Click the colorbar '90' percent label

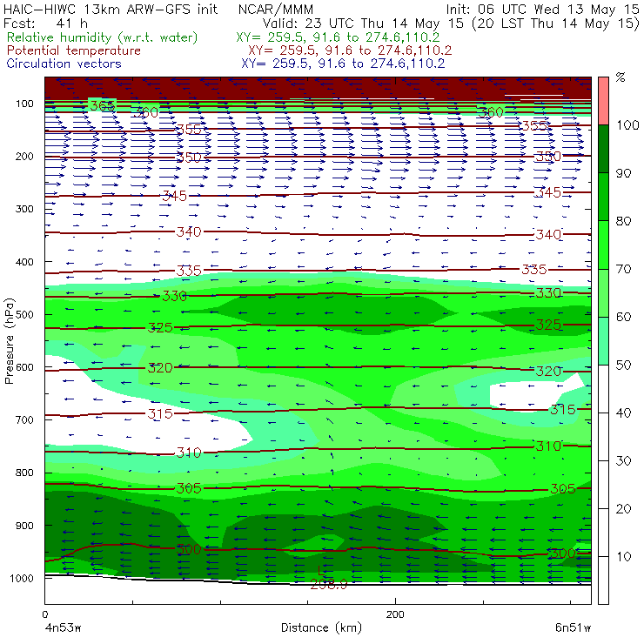pyautogui.click(x=623, y=173)
